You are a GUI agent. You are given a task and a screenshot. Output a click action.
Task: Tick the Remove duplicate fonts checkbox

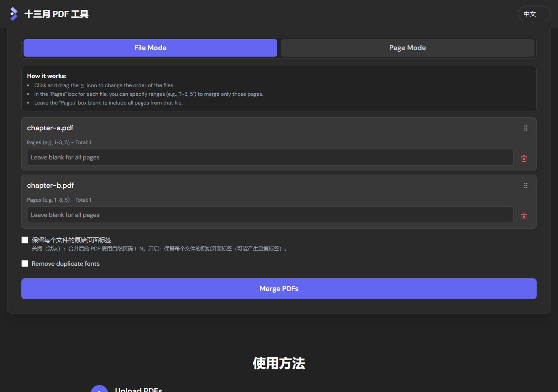click(25, 264)
